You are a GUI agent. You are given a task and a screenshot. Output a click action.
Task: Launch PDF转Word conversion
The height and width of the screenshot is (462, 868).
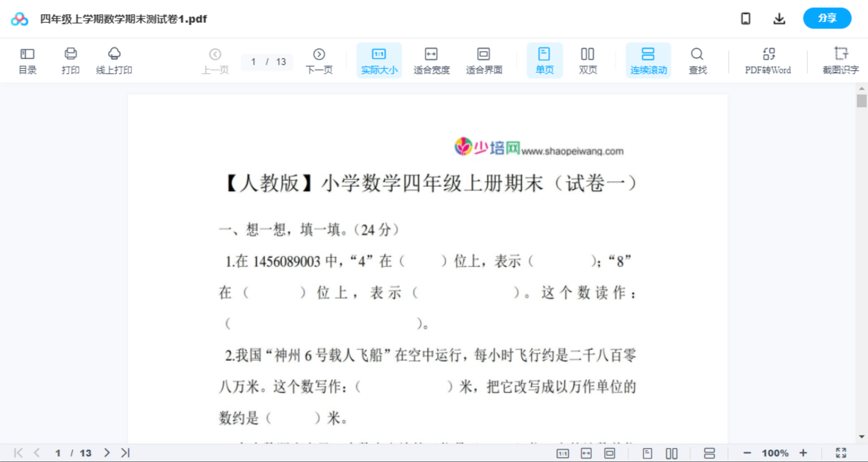point(767,60)
